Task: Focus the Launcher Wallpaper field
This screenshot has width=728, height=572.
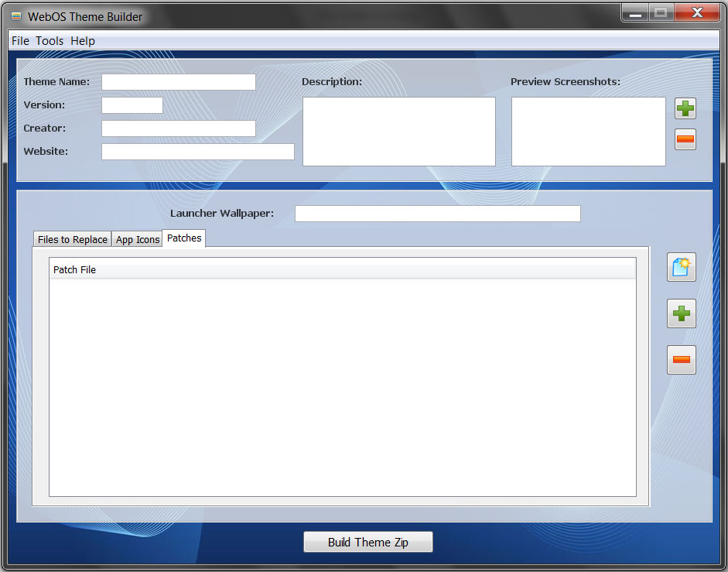Action: pos(438,214)
